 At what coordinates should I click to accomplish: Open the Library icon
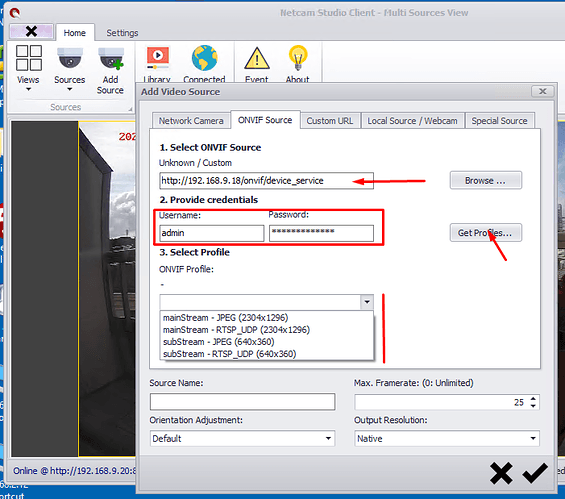[x=157, y=58]
